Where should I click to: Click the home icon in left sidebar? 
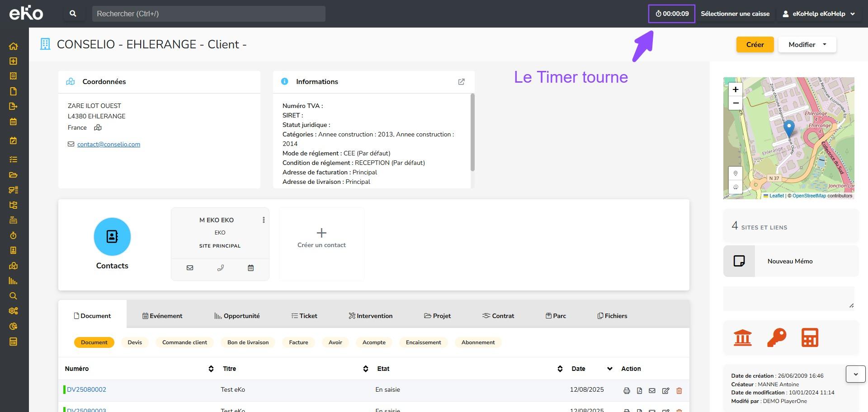coord(13,46)
